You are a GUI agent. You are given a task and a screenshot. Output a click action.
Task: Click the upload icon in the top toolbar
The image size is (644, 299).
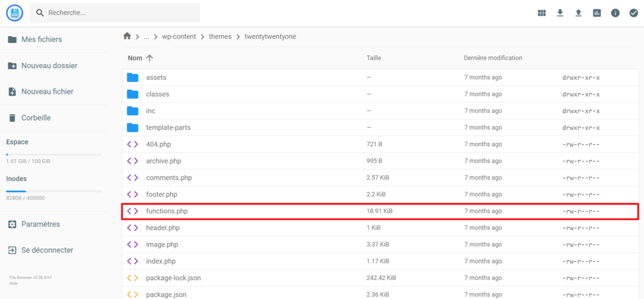tap(579, 13)
